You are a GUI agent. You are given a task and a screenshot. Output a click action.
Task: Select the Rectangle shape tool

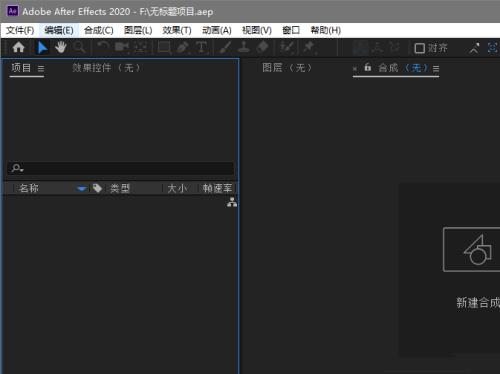point(164,47)
